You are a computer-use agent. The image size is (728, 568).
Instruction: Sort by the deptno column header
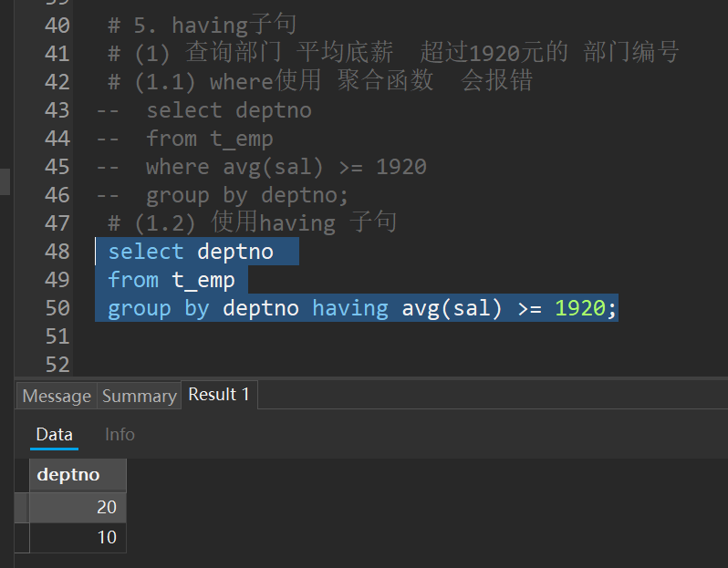click(78, 475)
